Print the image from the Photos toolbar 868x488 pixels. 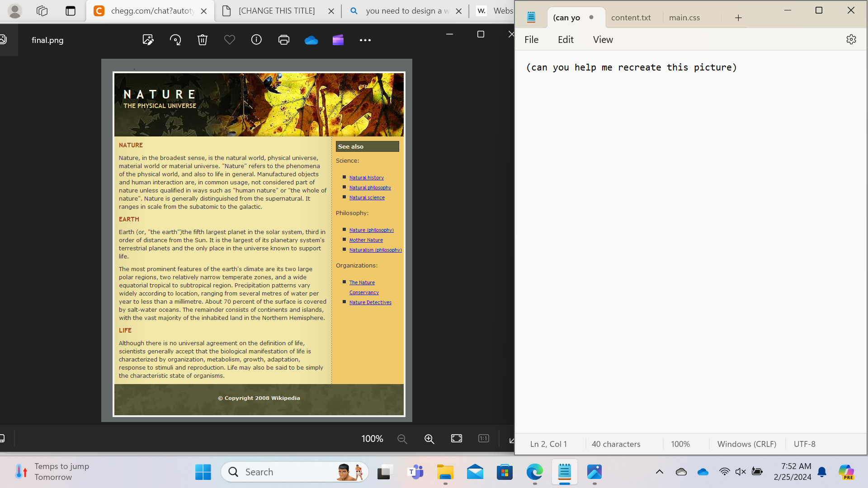tap(284, 40)
